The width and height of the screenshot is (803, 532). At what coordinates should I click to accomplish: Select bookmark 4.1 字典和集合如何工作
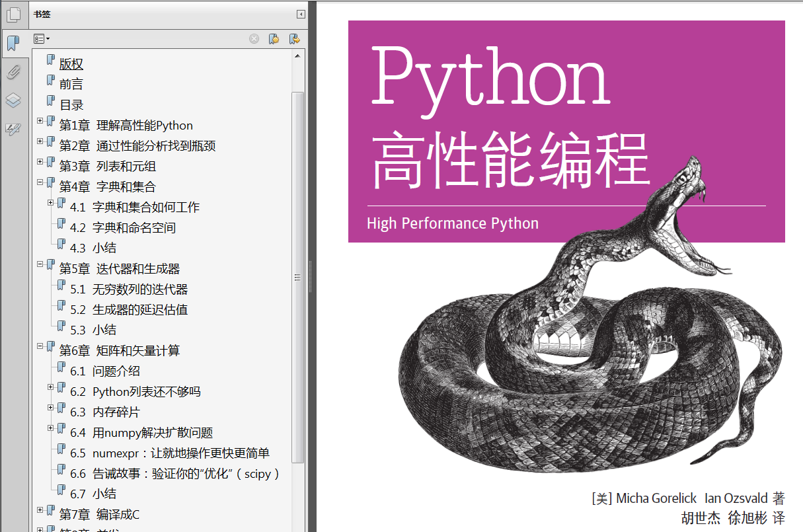pos(135,208)
